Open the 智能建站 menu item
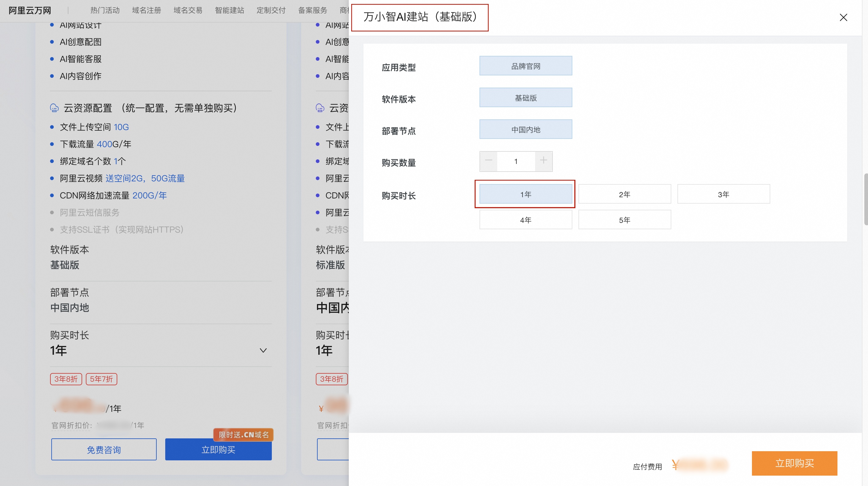The width and height of the screenshot is (868, 486). (x=229, y=10)
